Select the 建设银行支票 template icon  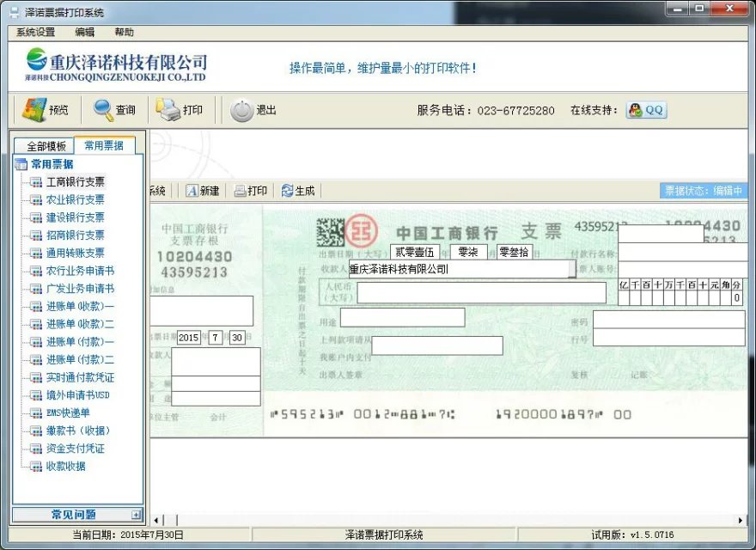pyautogui.click(x=36, y=218)
